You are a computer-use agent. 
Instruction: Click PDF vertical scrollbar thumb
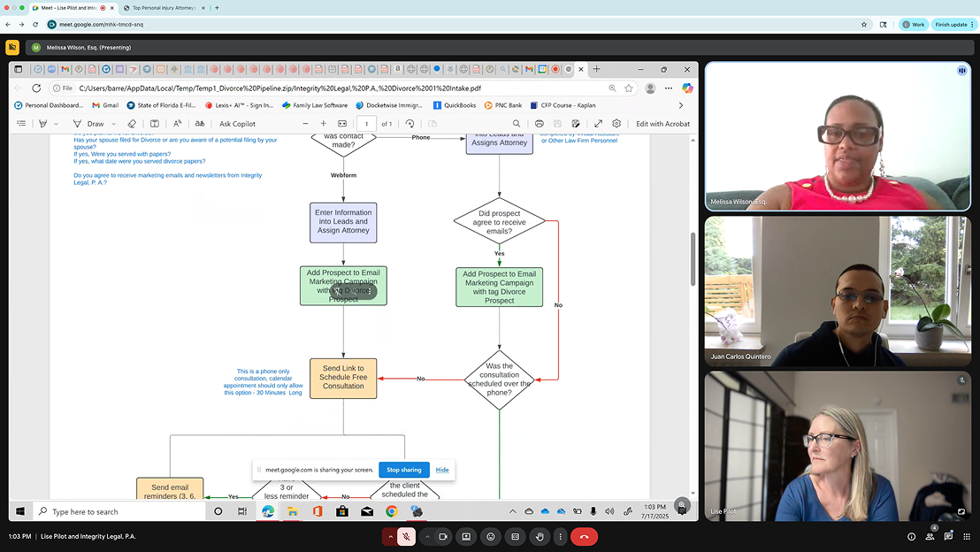tap(693, 259)
